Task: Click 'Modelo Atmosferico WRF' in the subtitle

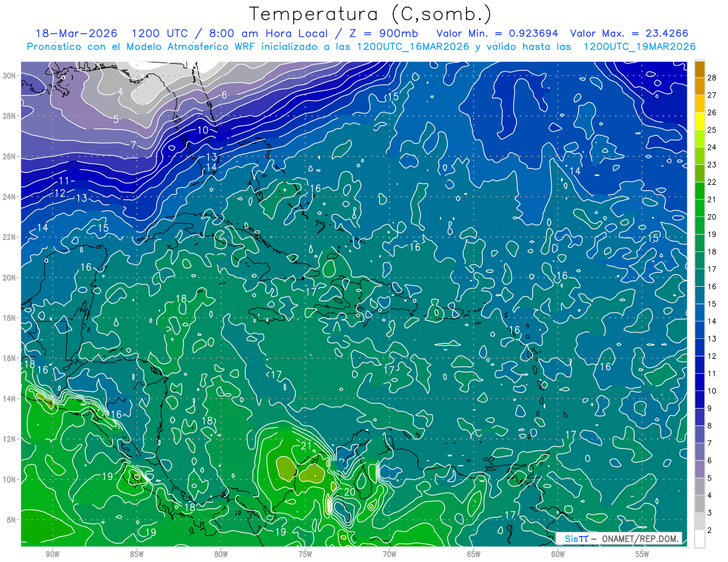Action: coord(190,47)
